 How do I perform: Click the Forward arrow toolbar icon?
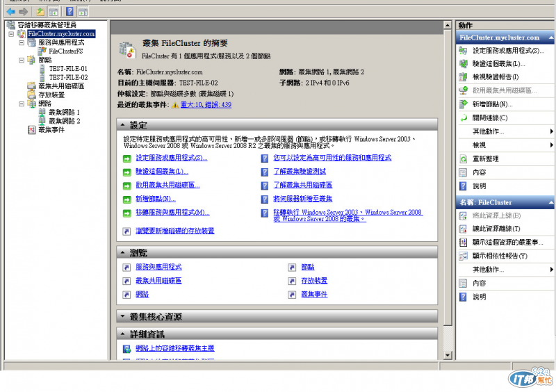point(23,12)
